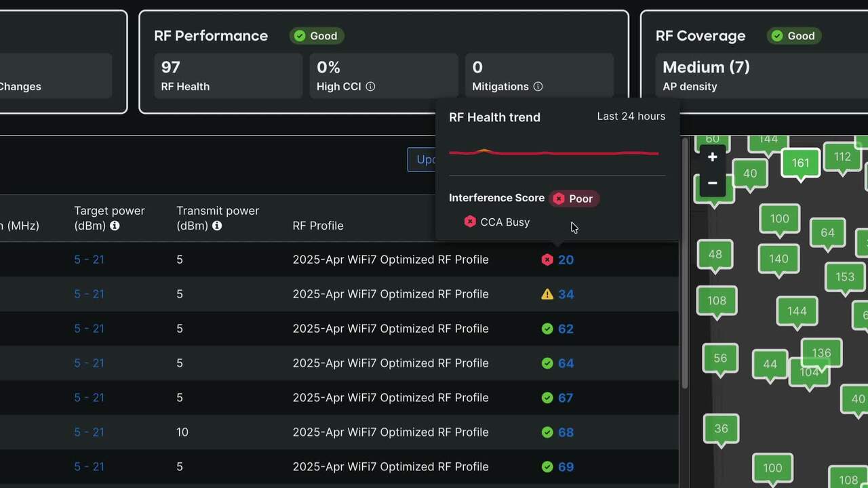Zoom out the map with minus button
868x488 pixels.
pyautogui.click(x=712, y=183)
